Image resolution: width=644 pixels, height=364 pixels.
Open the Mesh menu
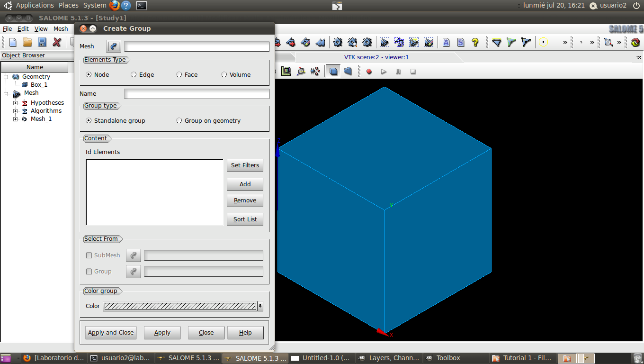61,28
